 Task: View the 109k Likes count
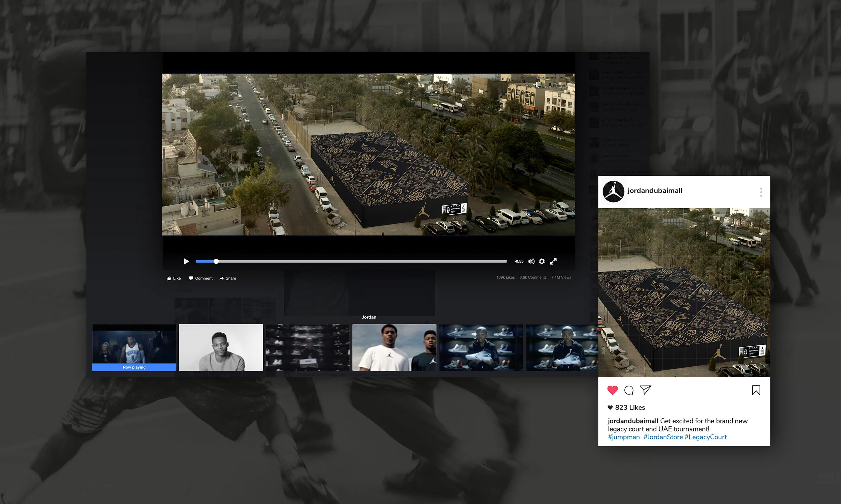506,278
